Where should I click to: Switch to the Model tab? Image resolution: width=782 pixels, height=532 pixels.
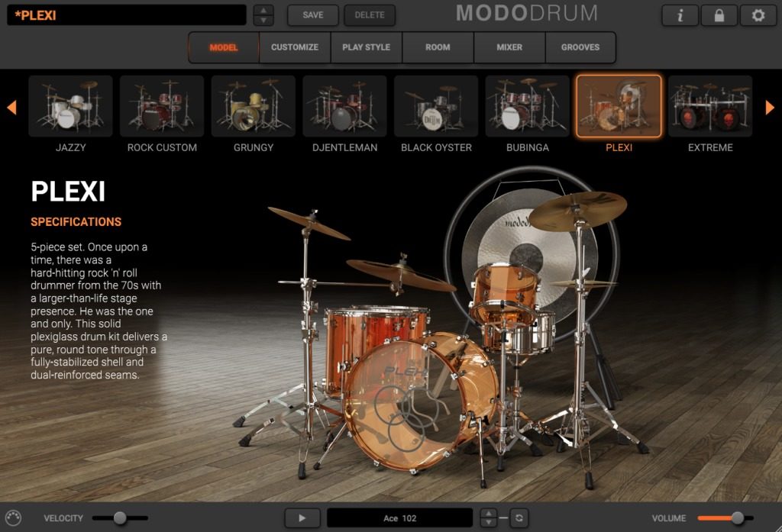click(224, 47)
